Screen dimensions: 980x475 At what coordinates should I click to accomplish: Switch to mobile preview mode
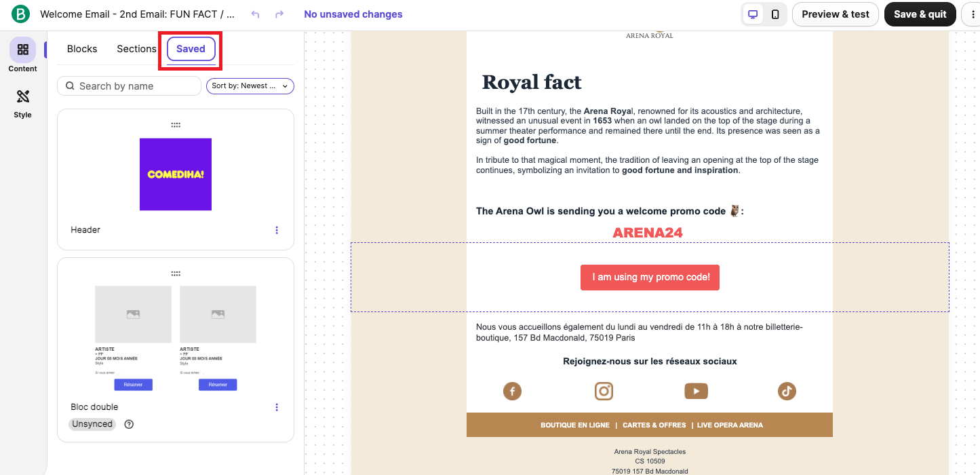click(775, 14)
